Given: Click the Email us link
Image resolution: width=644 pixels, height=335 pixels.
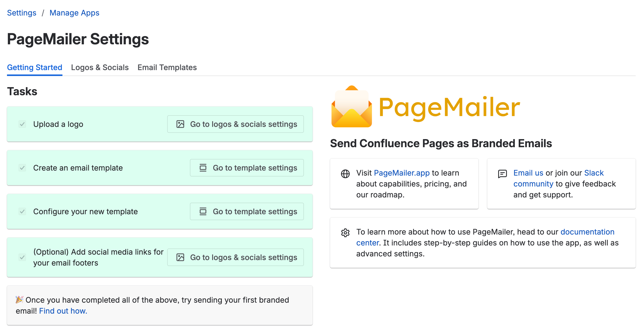Looking at the screenshot, I should pos(528,173).
